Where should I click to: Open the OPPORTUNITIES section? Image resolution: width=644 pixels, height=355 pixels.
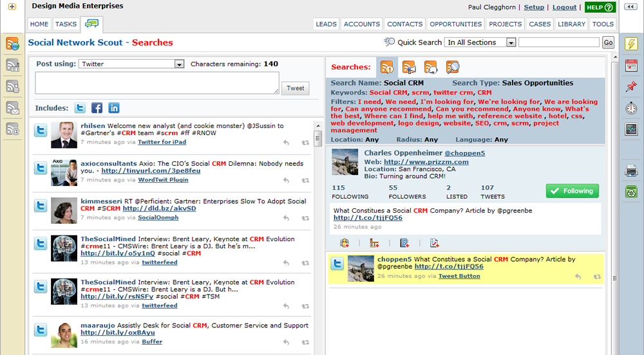click(x=455, y=24)
